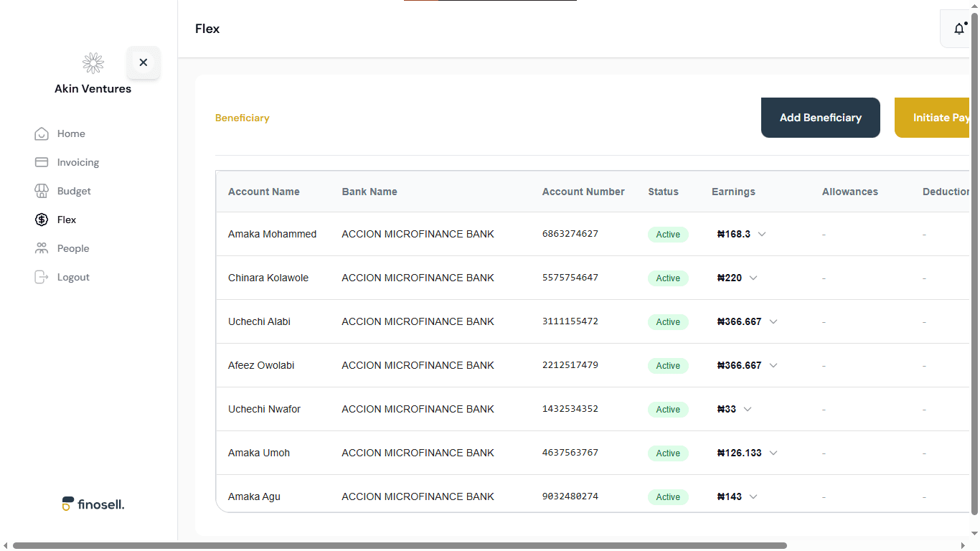This screenshot has height=551, width=980.
Task: Select the Flex menu entry
Action: point(66,220)
